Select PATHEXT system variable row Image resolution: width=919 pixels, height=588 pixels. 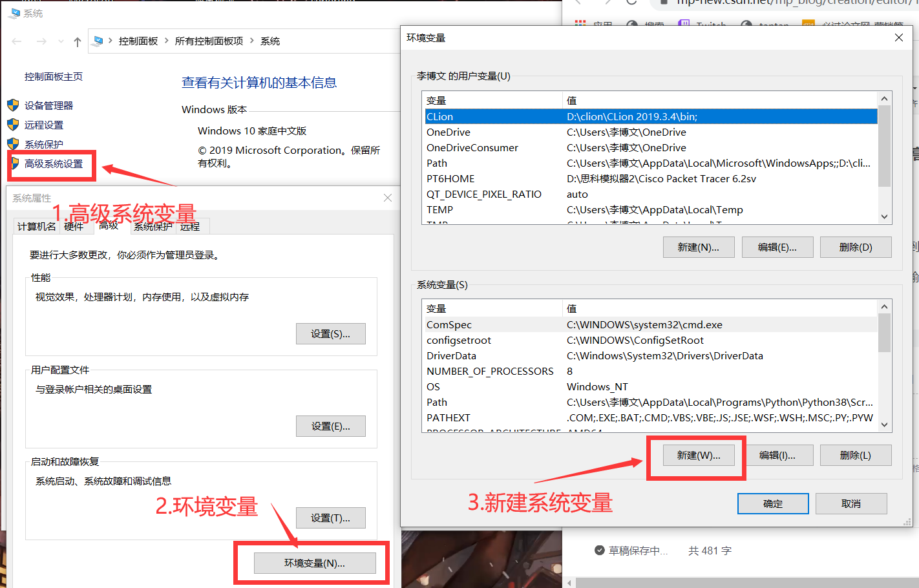(x=651, y=417)
